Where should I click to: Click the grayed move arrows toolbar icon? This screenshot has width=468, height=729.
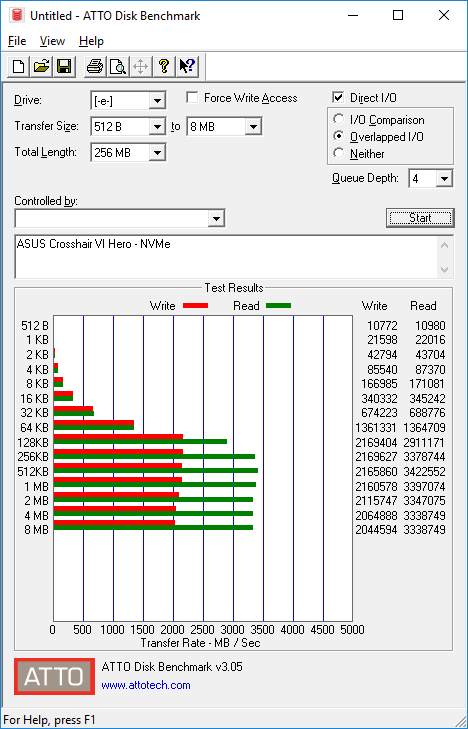(x=140, y=66)
